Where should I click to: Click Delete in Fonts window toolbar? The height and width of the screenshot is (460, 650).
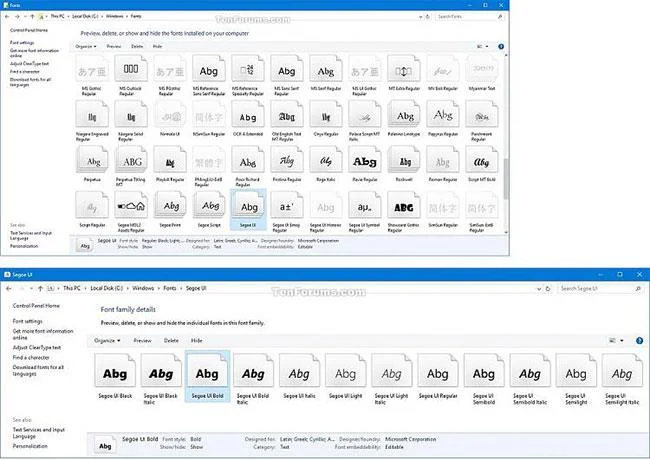(137, 46)
